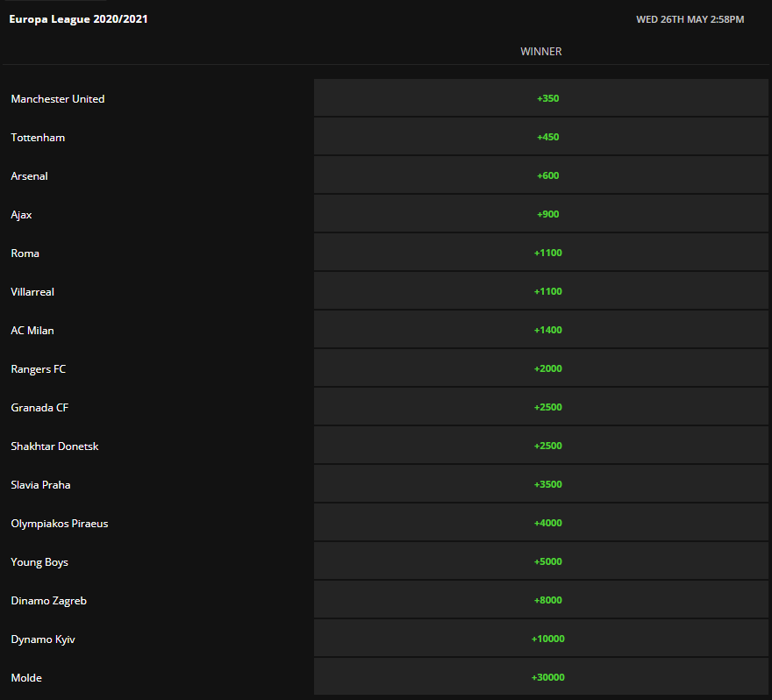
Task: Select Dynamo Kyiv +10000 odds
Action: [541, 639]
